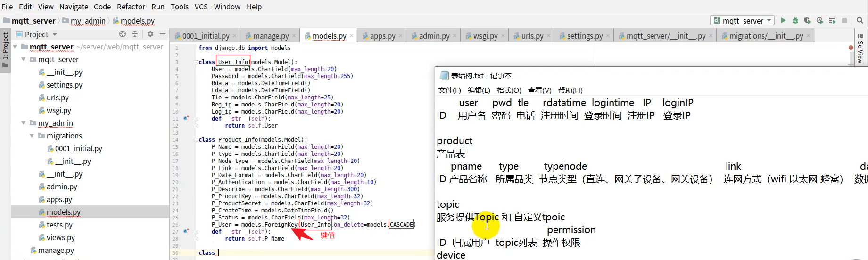Hide the Project panel with minus icon

point(163,34)
